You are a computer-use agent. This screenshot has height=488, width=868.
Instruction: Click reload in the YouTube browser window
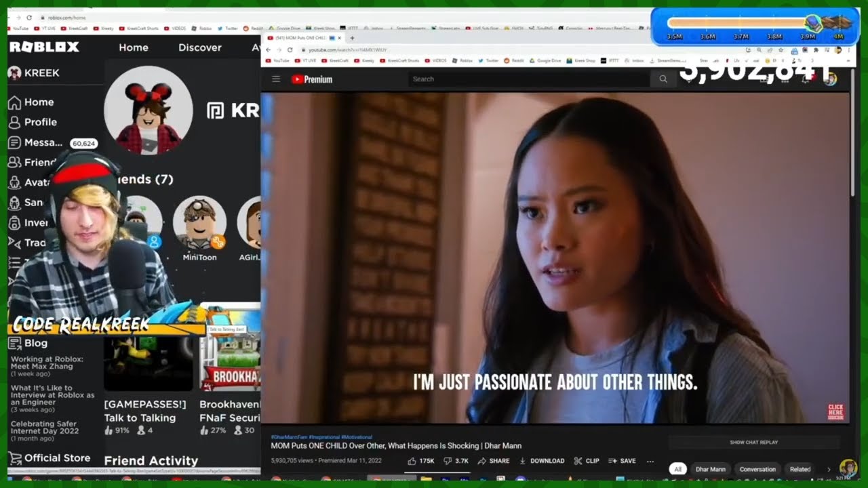290,50
